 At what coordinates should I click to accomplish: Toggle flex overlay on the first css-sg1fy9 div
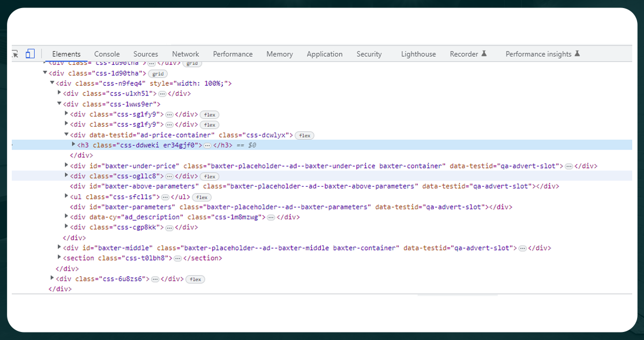tap(209, 114)
